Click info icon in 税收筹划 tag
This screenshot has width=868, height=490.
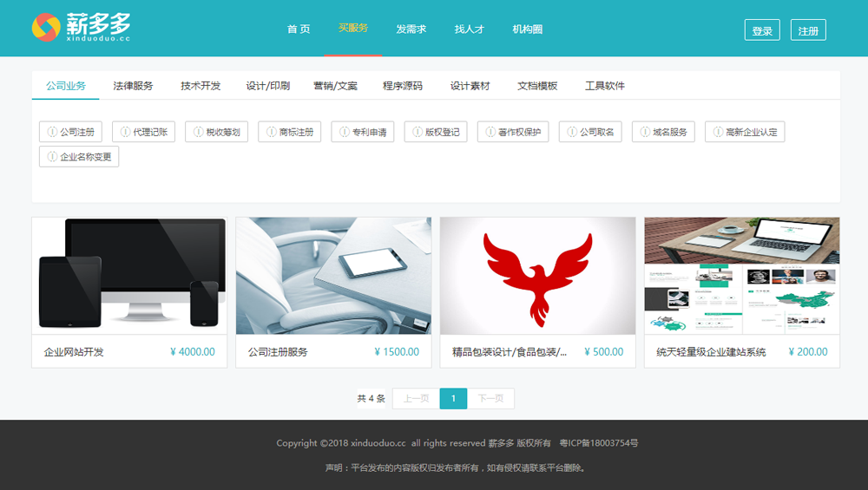pos(198,132)
